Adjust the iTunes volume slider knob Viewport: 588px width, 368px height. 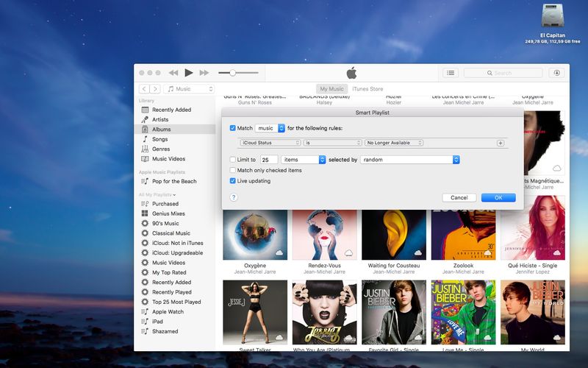pyautogui.click(x=232, y=73)
